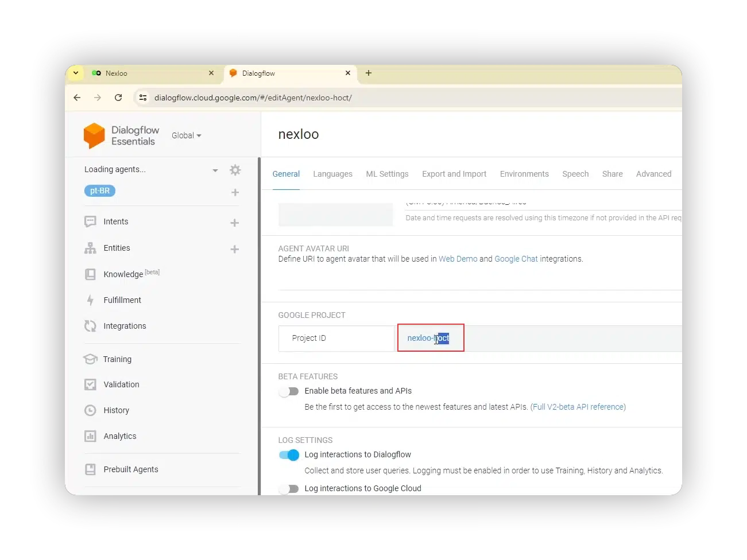Open Analytics in the sidebar
The height and width of the screenshot is (560, 747).
tap(120, 436)
